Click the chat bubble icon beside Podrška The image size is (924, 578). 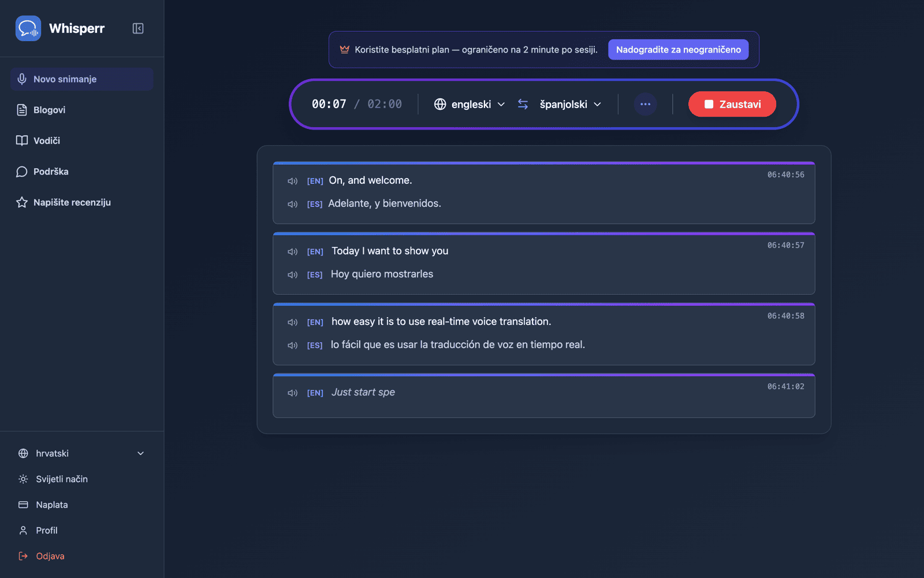click(x=22, y=172)
